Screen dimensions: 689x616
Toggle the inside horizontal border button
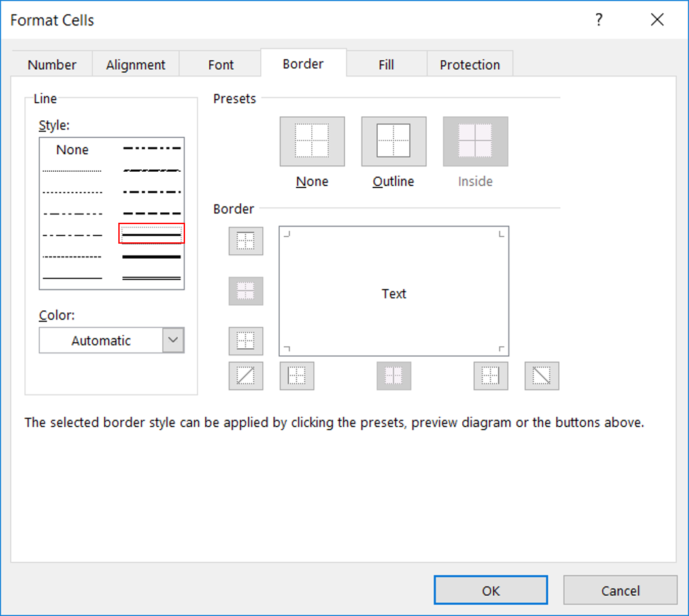pyautogui.click(x=246, y=291)
